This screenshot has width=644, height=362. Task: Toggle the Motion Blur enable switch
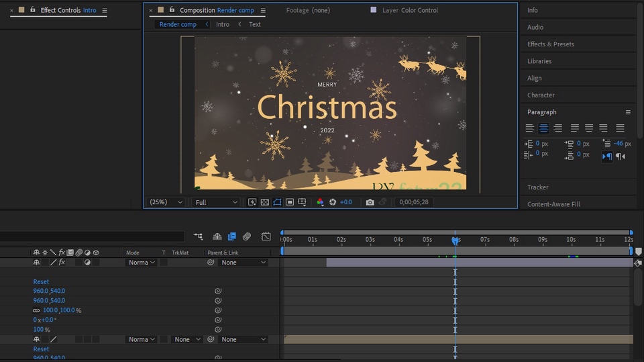[x=247, y=236]
